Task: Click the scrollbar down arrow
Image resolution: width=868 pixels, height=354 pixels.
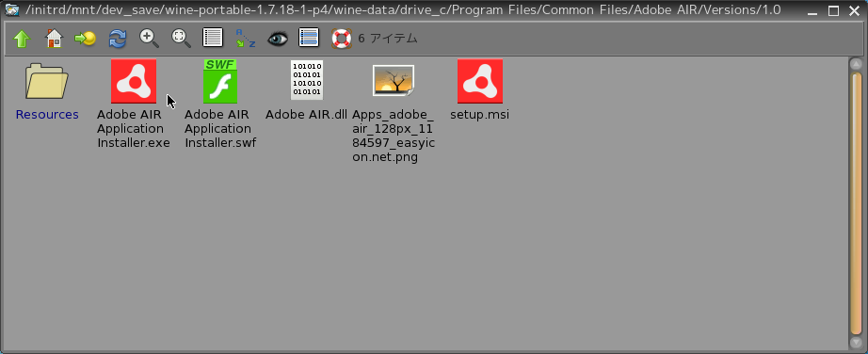Action: 857,343
